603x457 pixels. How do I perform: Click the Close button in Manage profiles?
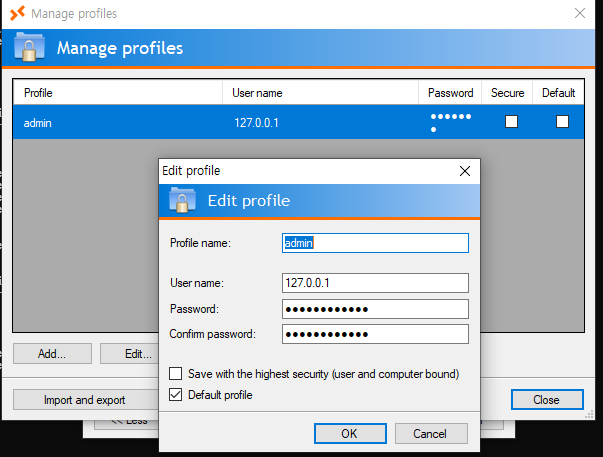coord(546,400)
